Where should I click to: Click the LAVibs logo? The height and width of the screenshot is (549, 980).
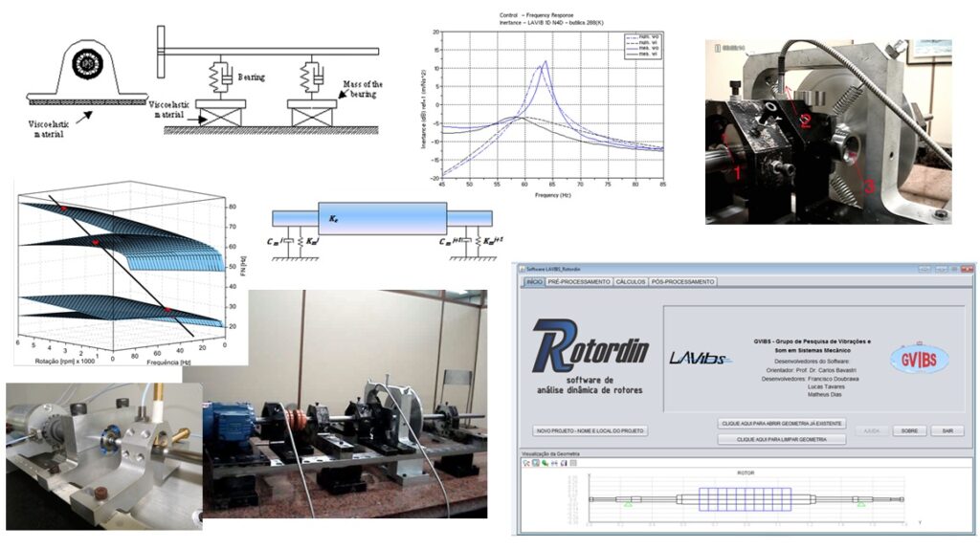(x=701, y=358)
